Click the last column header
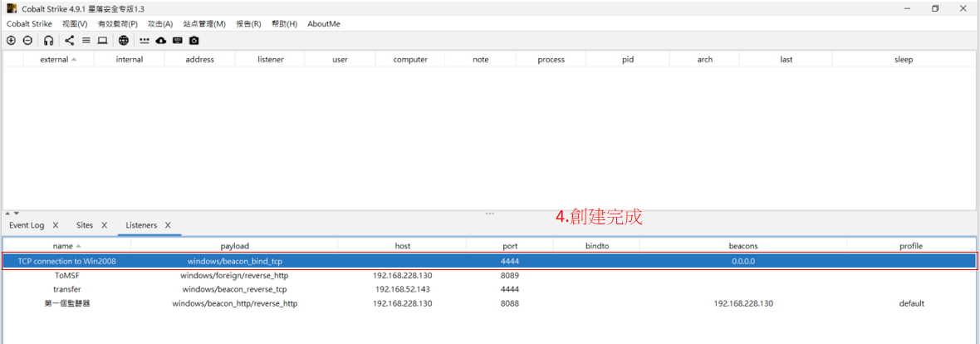 786,60
